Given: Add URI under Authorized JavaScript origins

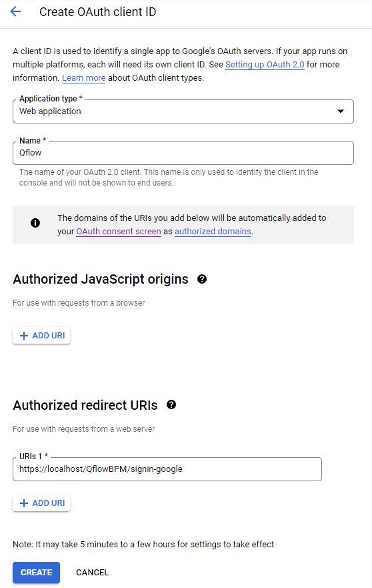Looking at the screenshot, I should (x=41, y=336).
